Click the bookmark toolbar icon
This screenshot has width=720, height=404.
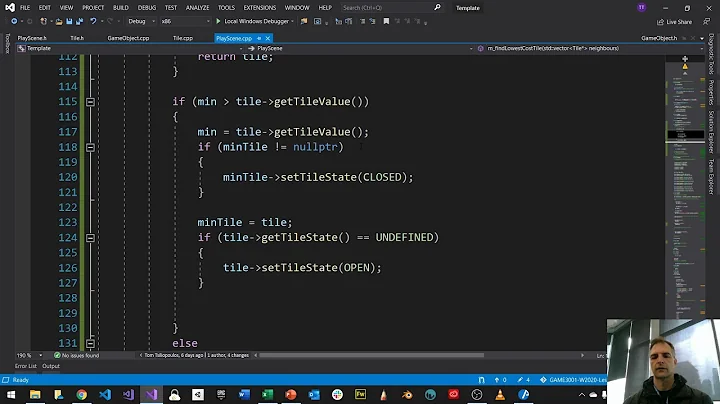[386, 21]
